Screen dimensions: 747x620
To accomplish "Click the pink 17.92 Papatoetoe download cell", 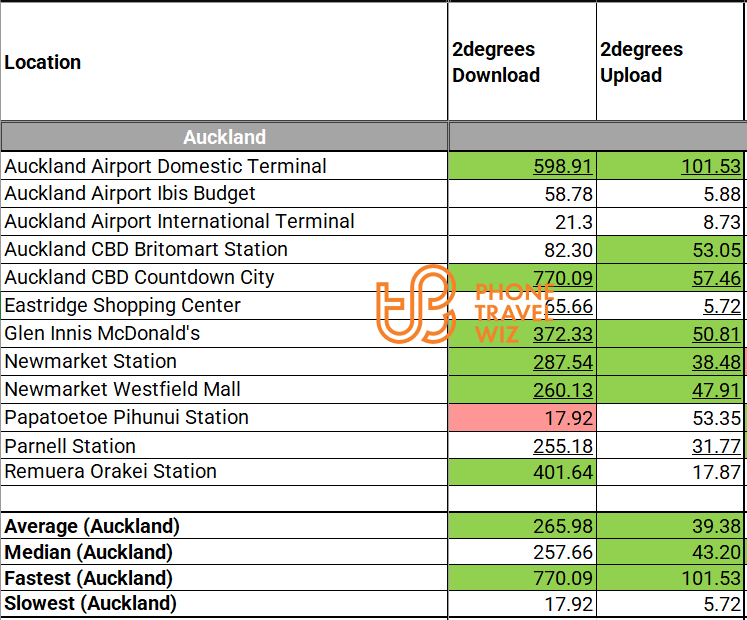I will click(x=522, y=418).
